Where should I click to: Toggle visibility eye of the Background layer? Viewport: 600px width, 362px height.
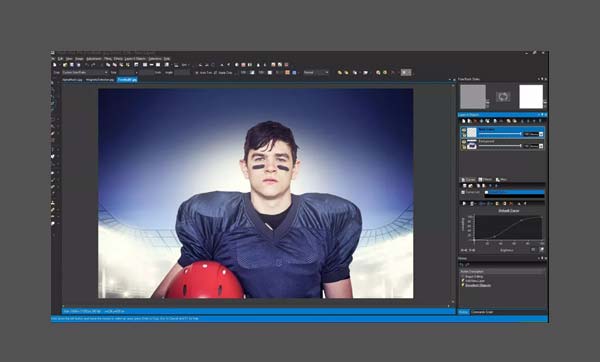(464, 142)
